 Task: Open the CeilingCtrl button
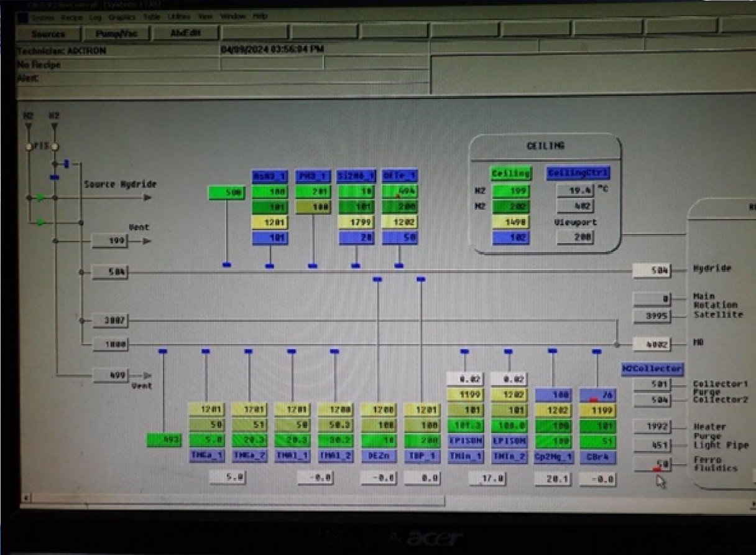point(578,173)
